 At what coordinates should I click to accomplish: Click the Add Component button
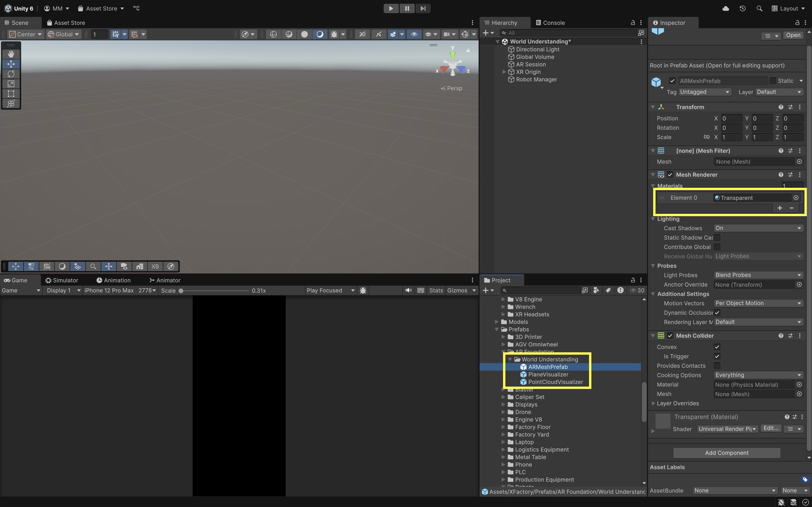726,453
